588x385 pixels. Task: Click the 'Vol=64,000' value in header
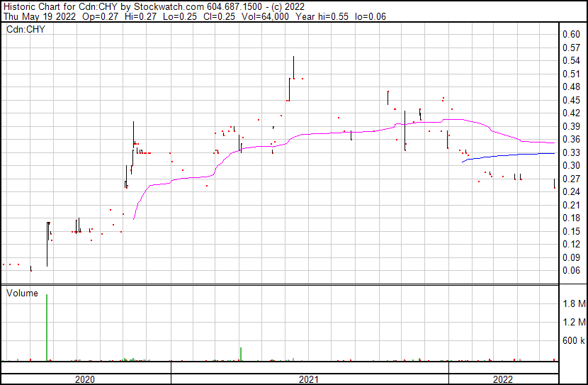pos(265,16)
